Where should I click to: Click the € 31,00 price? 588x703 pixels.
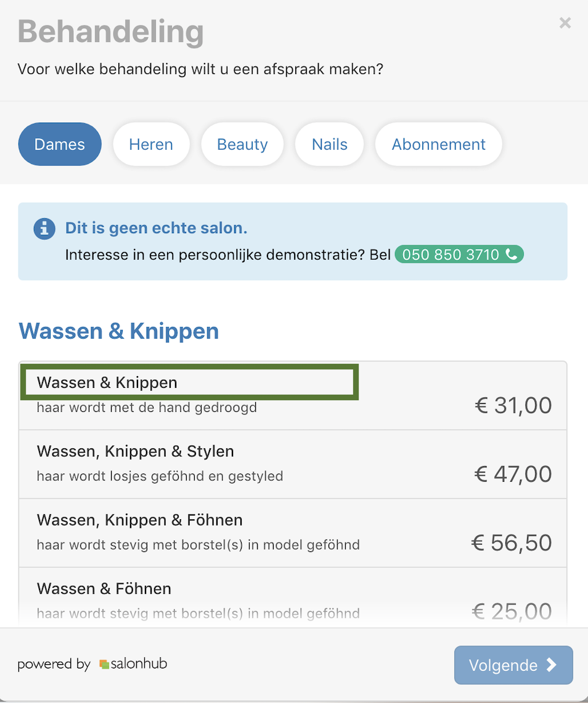point(513,405)
